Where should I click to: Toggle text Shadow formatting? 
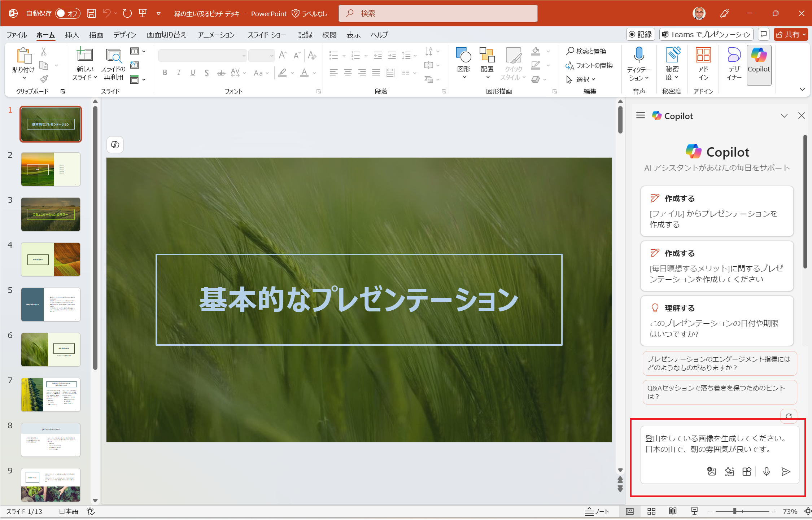click(x=206, y=73)
